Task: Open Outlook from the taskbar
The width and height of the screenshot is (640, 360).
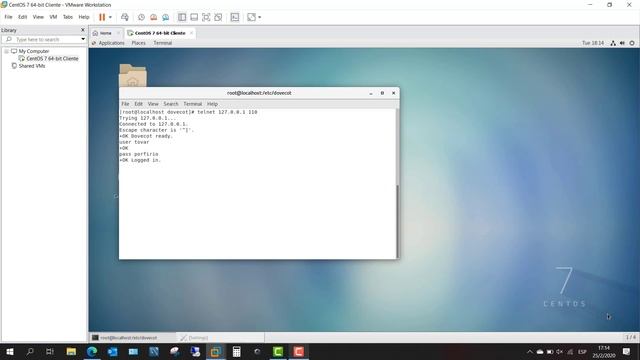Action: pos(113,351)
